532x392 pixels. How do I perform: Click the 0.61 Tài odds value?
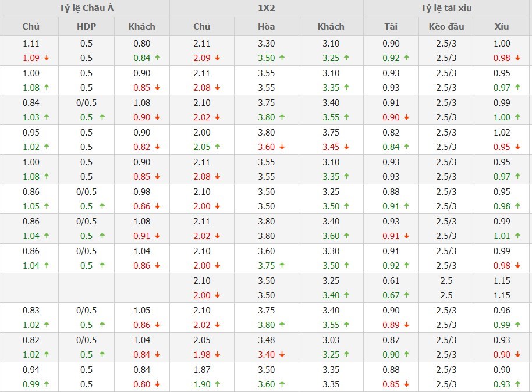point(391,281)
